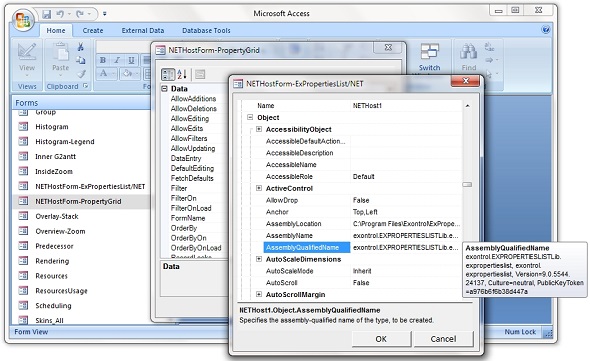This screenshot has height=361, width=590.
Task: Save using quick access toolbar icon
Action: [x=47, y=14]
